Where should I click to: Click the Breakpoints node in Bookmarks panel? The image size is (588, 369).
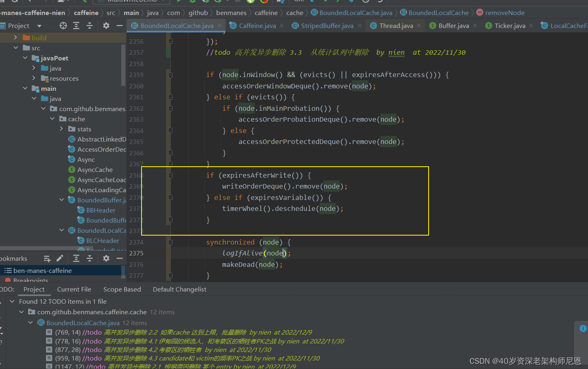(x=31, y=280)
